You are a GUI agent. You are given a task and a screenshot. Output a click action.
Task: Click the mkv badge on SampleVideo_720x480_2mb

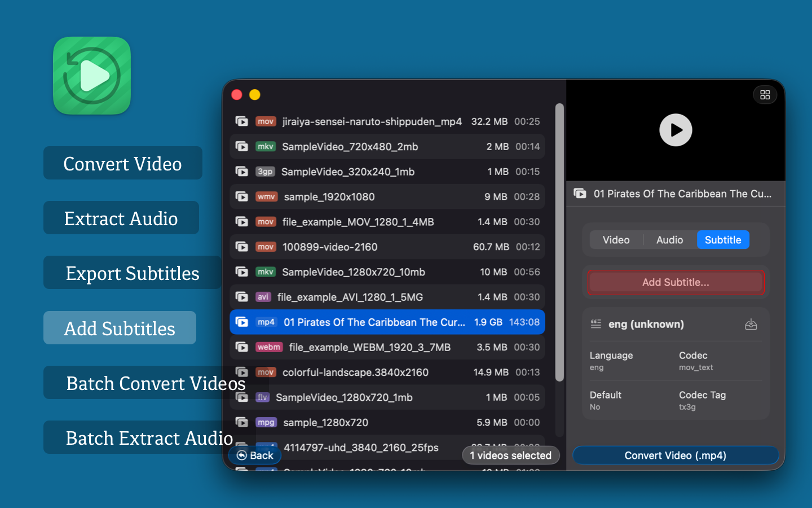[x=266, y=147]
